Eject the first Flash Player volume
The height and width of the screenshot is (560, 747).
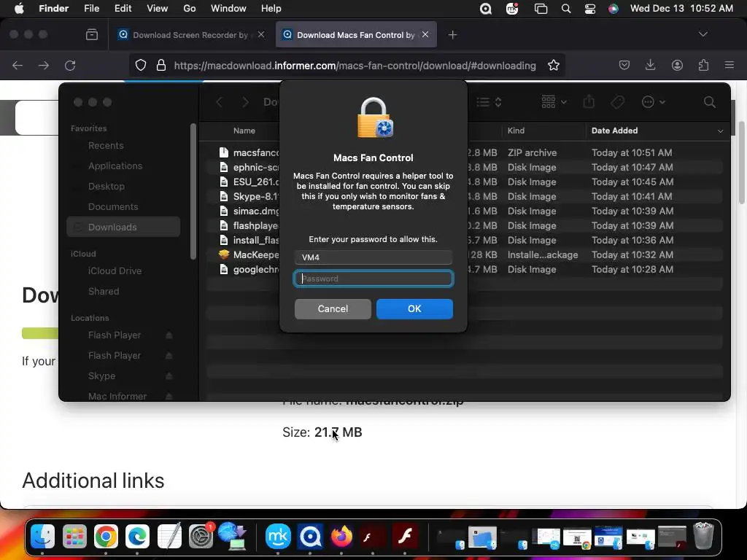(169, 335)
